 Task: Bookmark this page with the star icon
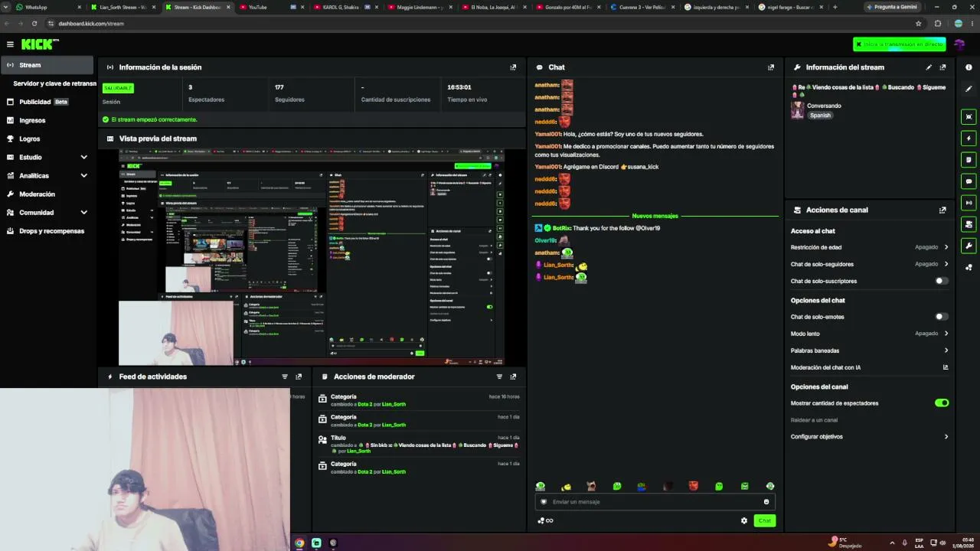coord(919,23)
